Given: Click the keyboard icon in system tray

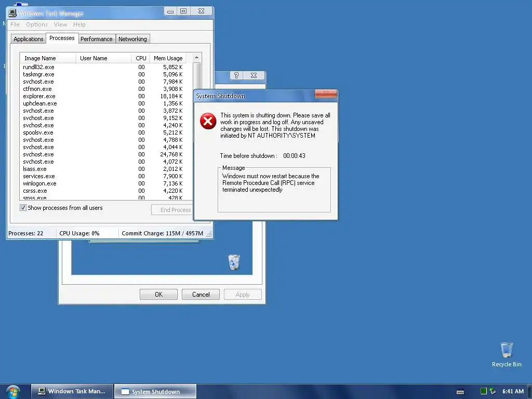Looking at the screenshot, I should 460,392.
